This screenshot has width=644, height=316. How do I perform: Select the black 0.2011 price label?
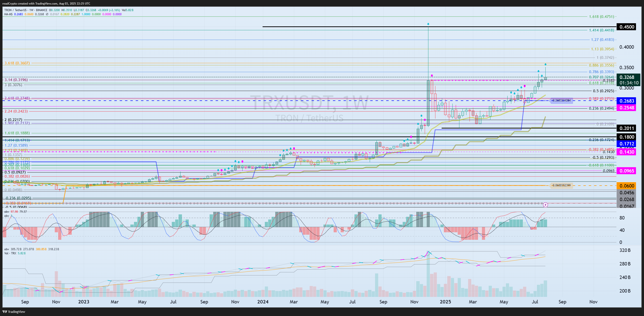[x=627, y=128]
